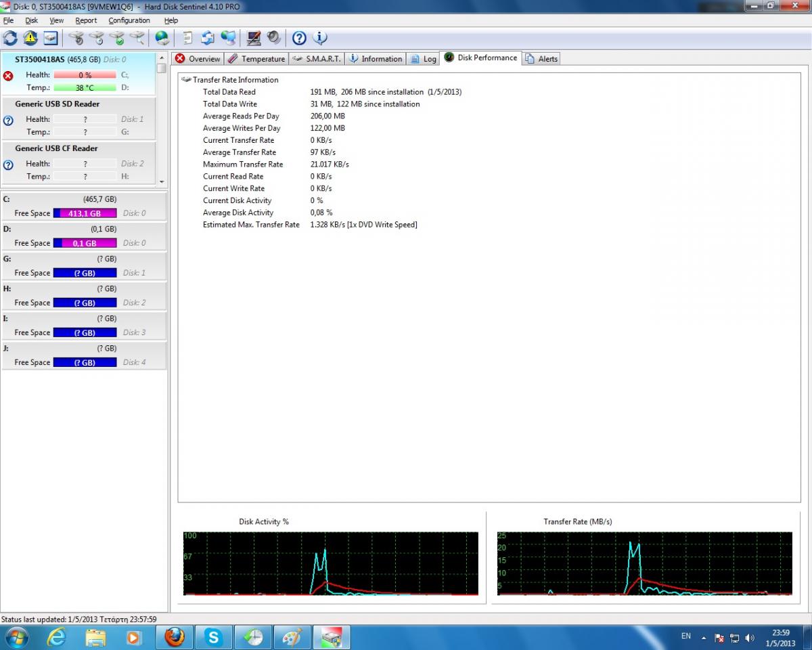Click the disk-with-green-check test icon
Viewport: 812px width, 650px height.
coord(117,38)
